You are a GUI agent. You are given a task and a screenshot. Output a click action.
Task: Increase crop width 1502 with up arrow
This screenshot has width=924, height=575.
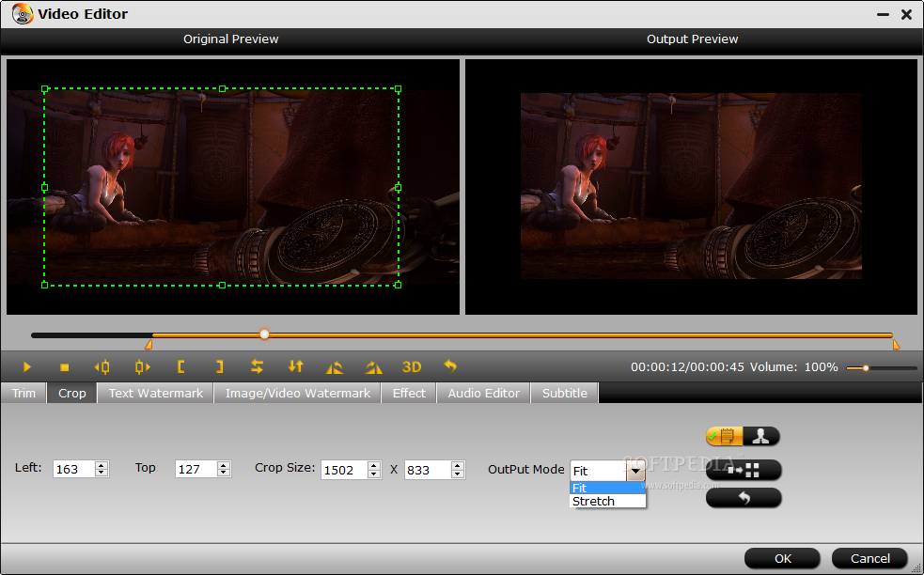coord(373,466)
